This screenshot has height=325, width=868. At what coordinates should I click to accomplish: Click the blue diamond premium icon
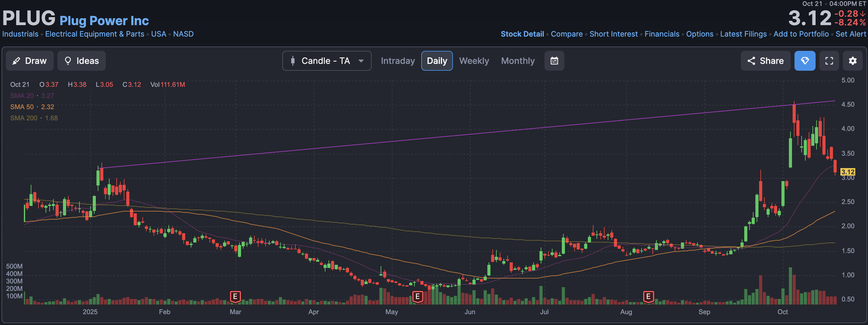coord(805,60)
